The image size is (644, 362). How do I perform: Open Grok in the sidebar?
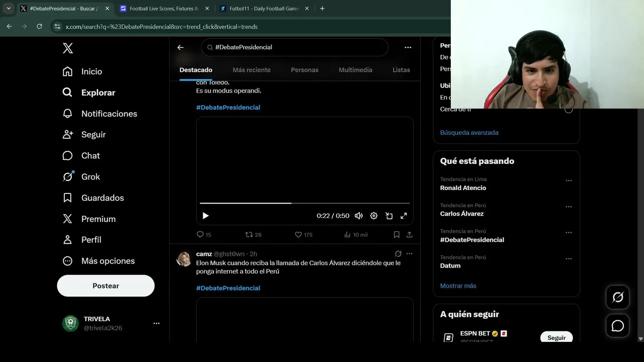81,177
